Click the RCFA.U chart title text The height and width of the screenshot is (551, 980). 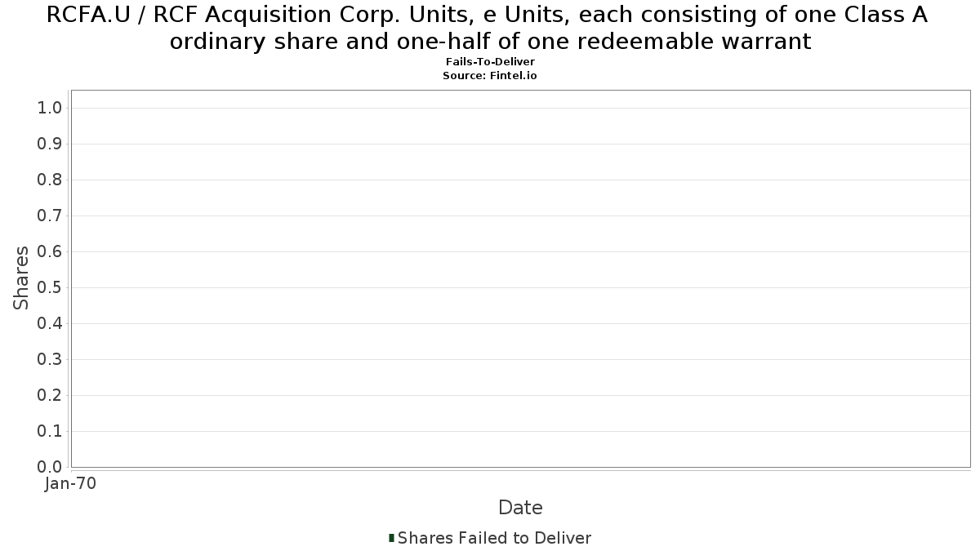490,28
